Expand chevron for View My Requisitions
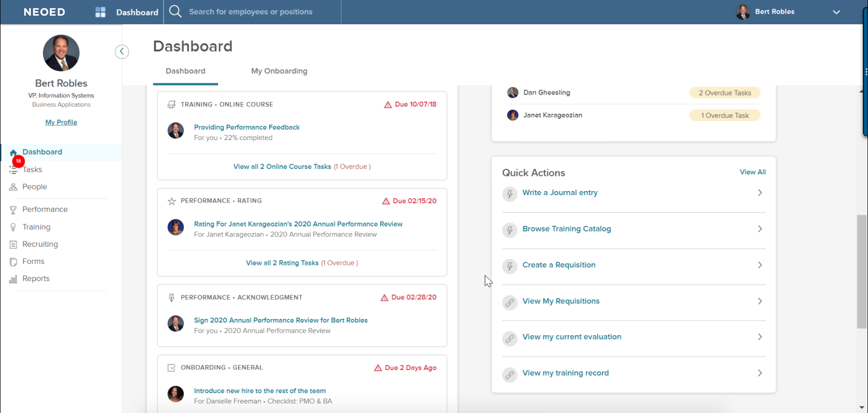Viewport: 868px width, 413px height. click(760, 301)
